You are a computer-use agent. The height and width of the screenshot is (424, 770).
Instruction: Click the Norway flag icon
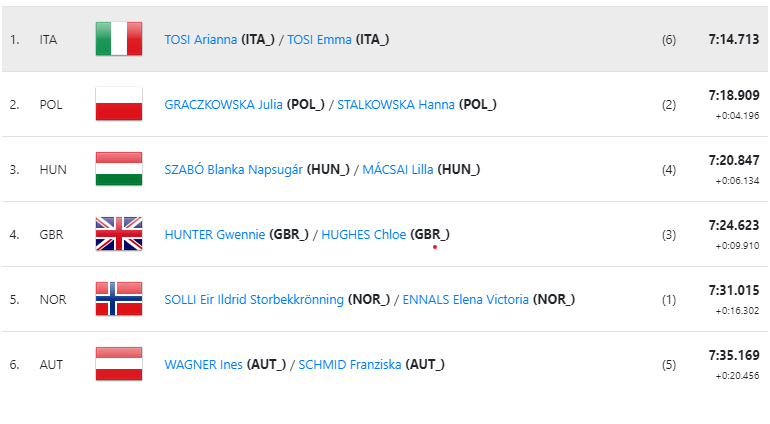[x=119, y=299]
